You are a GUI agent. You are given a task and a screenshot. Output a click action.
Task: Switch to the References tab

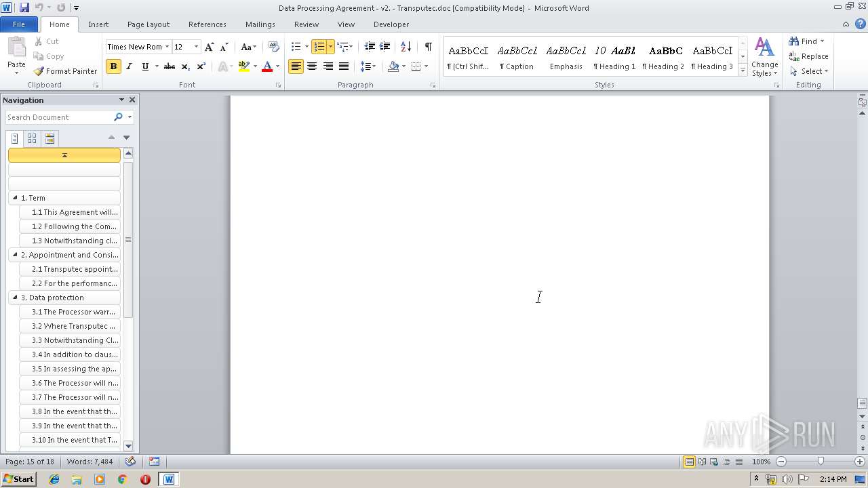(x=208, y=24)
